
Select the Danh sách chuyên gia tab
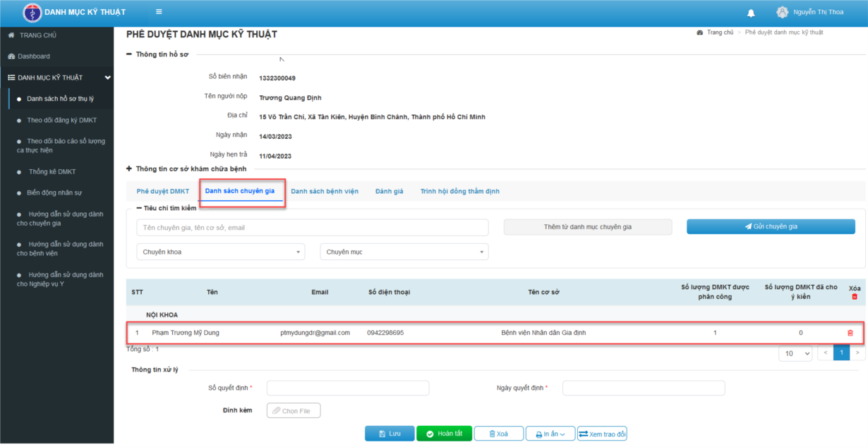(x=240, y=191)
